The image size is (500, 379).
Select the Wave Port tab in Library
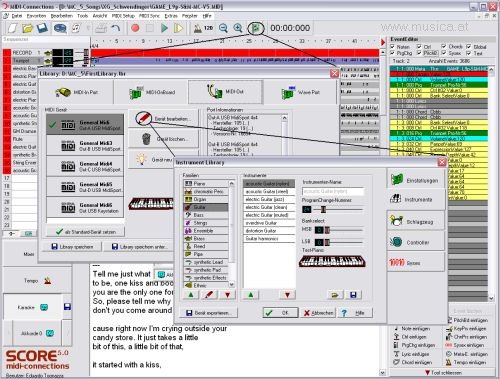(x=300, y=92)
